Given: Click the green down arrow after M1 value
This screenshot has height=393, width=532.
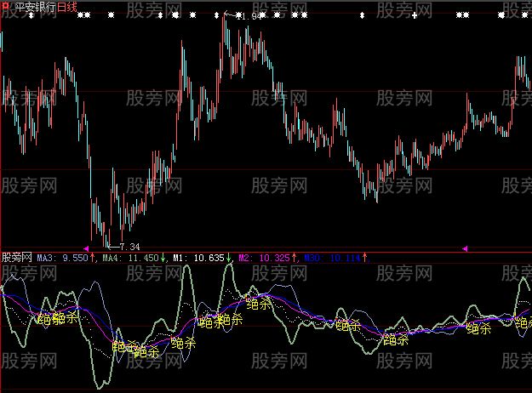Looking at the screenshot, I should [229, 256].
